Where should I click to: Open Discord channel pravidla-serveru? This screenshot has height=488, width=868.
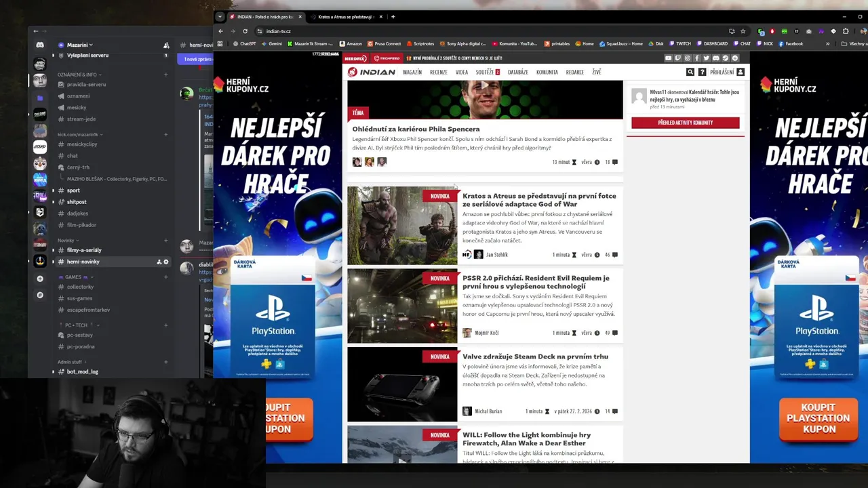pos(86,85)
